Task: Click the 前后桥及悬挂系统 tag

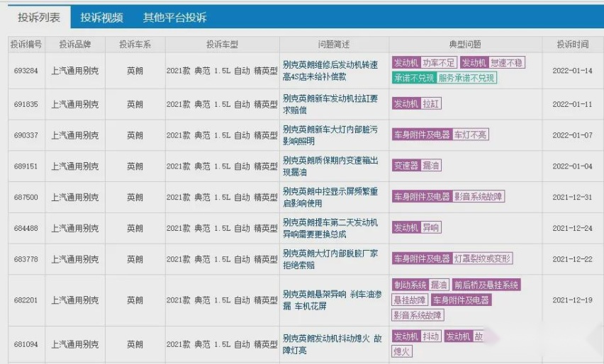Action: tap(486, 285)
